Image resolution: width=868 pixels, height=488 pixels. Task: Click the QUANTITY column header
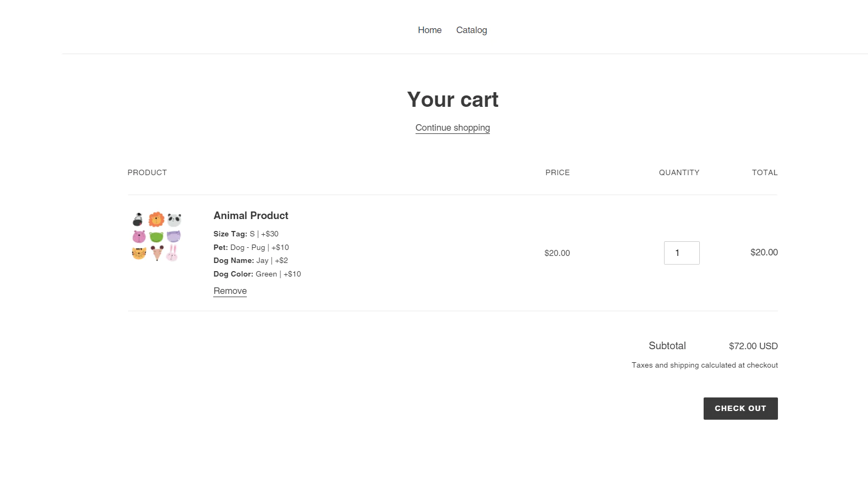(x=679, y=172)
